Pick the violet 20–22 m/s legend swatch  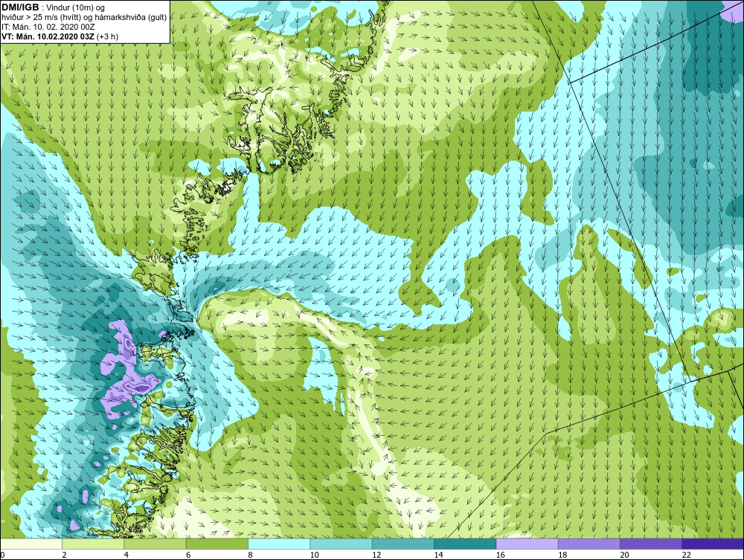click(651, 544)
